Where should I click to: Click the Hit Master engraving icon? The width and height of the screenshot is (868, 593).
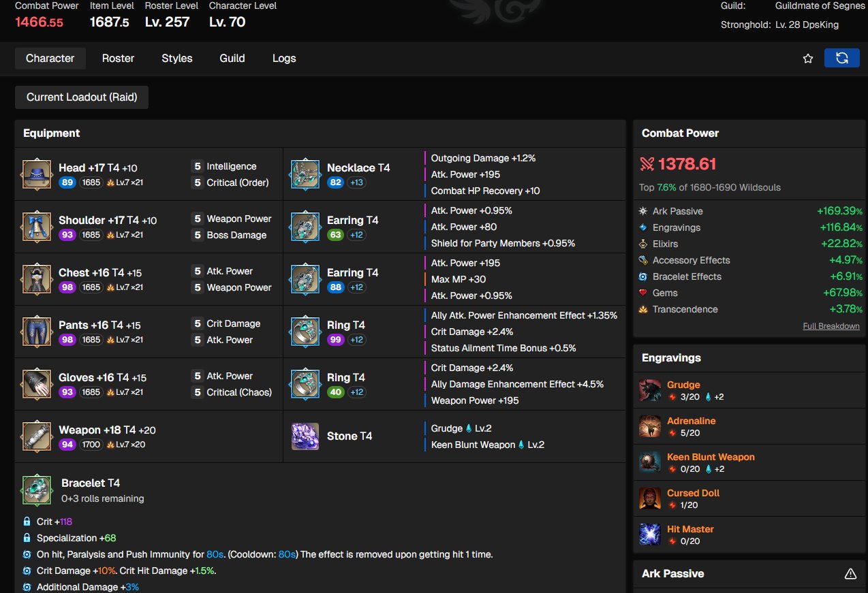[x=650, y=534]
